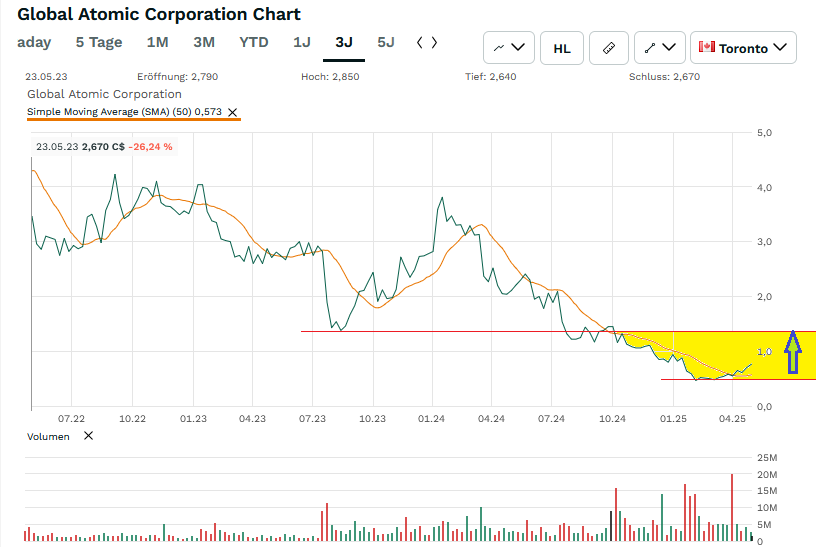
Task: Open the Toronto exchange dropdown
Action: tap(743, 48)
